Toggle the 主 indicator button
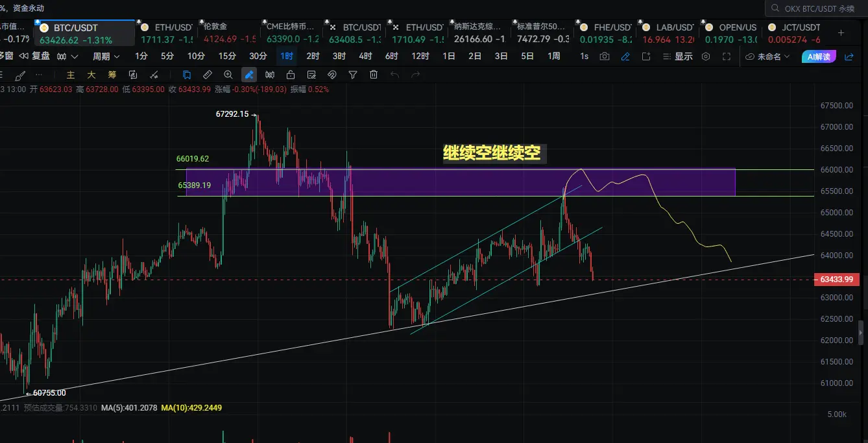868x443 pixels. 71,75
